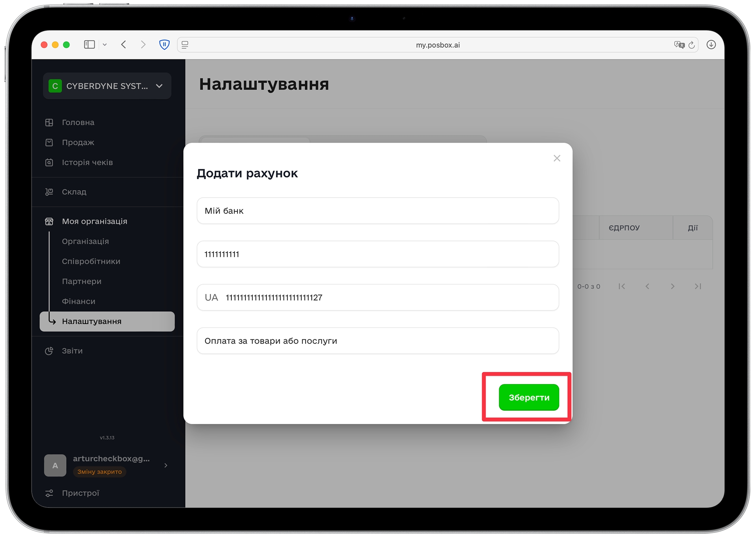Toggle the Safari sidebar icon
Image resolution: width=756 pixels, height=538 pixels.
coord(89,44)
